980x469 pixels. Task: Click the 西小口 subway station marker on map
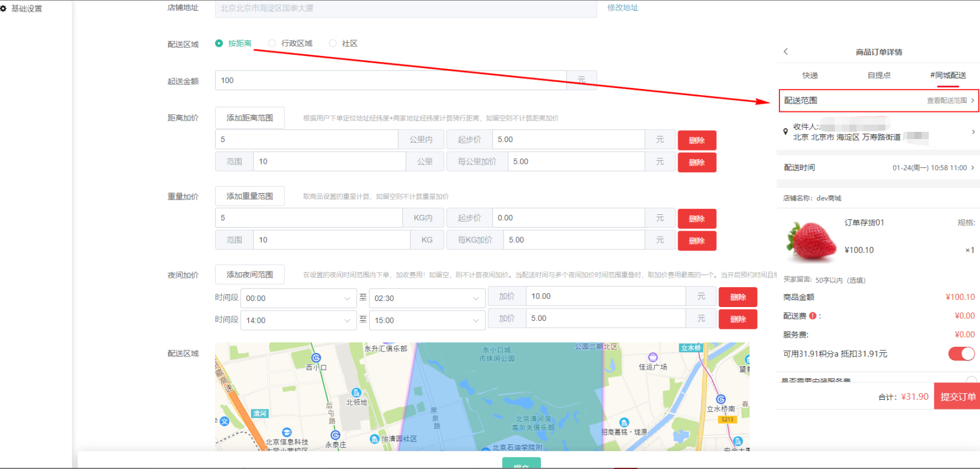[316, 358]
